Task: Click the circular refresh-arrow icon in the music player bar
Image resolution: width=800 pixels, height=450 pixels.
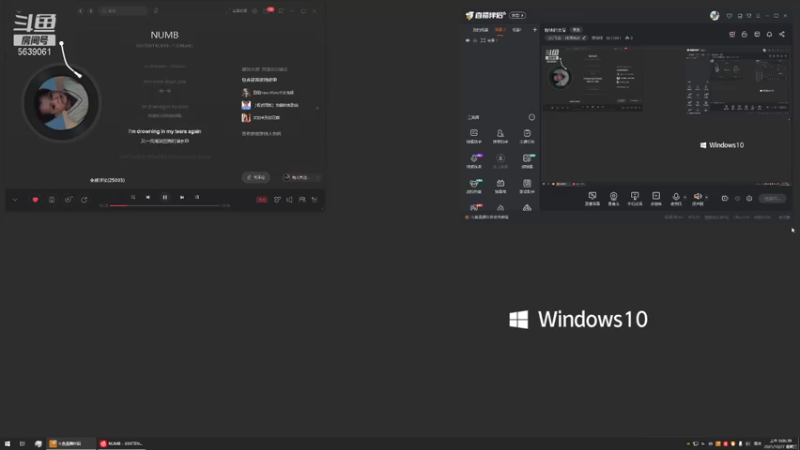Action: click(84, 199)
